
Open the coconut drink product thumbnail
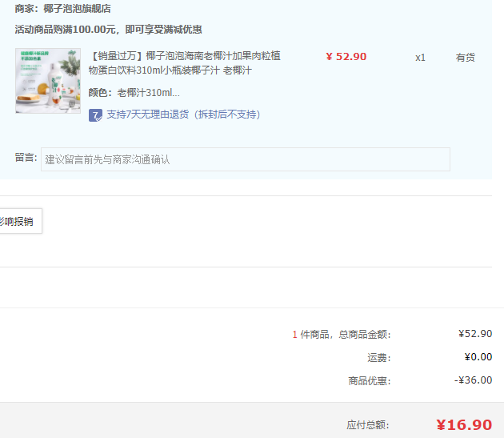pyautogui.click(x=48, y=81)
